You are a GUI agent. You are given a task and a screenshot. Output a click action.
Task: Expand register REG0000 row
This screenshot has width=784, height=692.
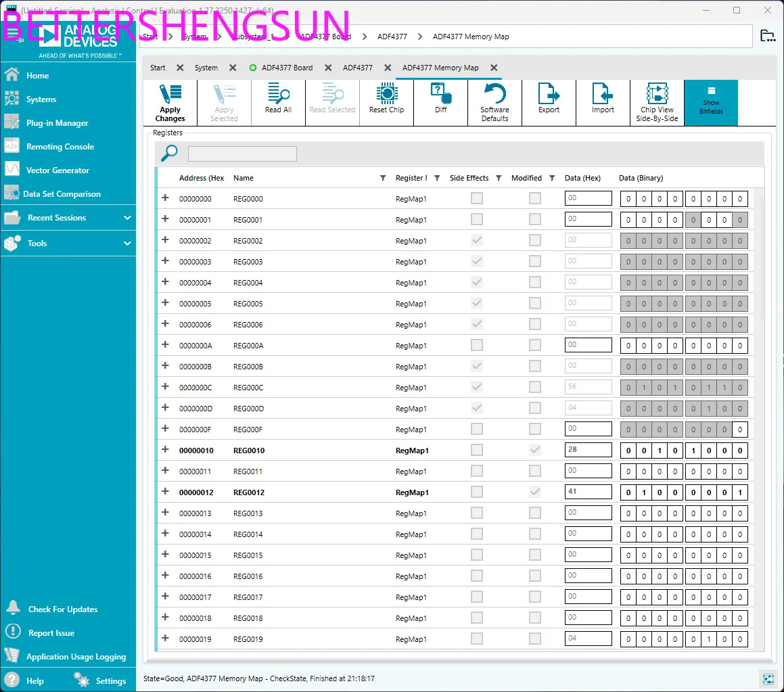click(166, 198)
